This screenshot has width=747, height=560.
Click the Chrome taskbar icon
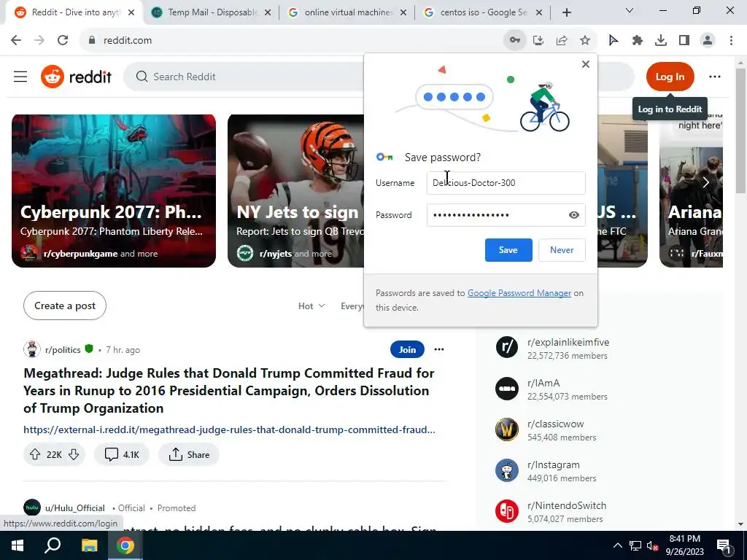(x=125, y=545)
